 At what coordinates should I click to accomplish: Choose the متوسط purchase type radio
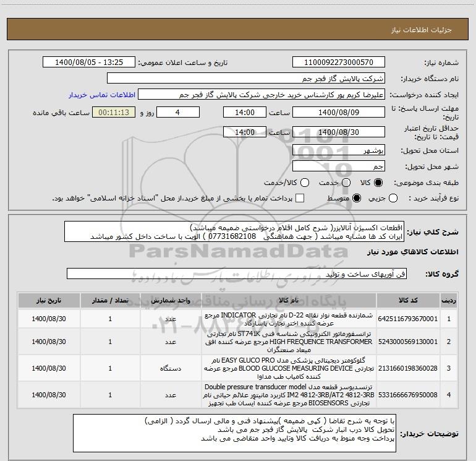[x=357, y=199]
